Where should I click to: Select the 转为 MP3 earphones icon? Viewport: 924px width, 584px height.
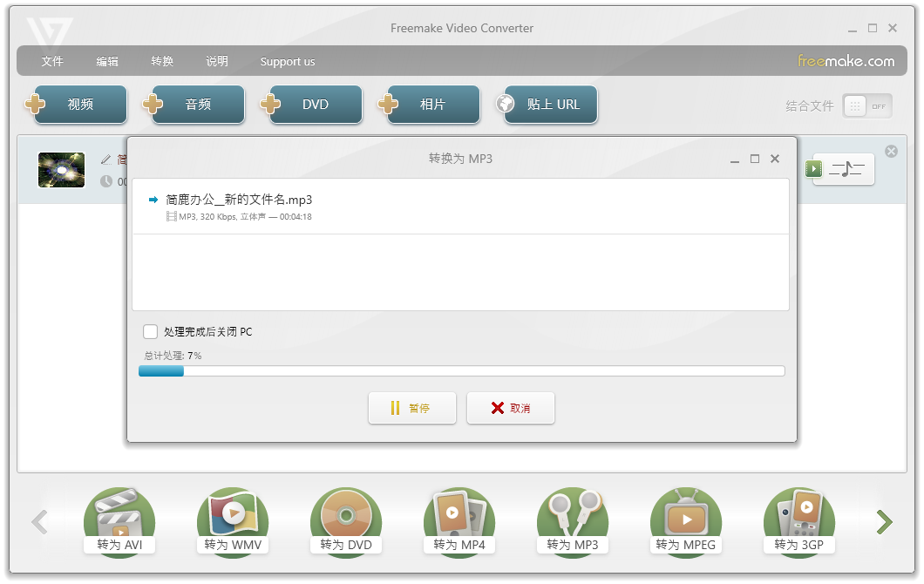click(x=573, y=521)
